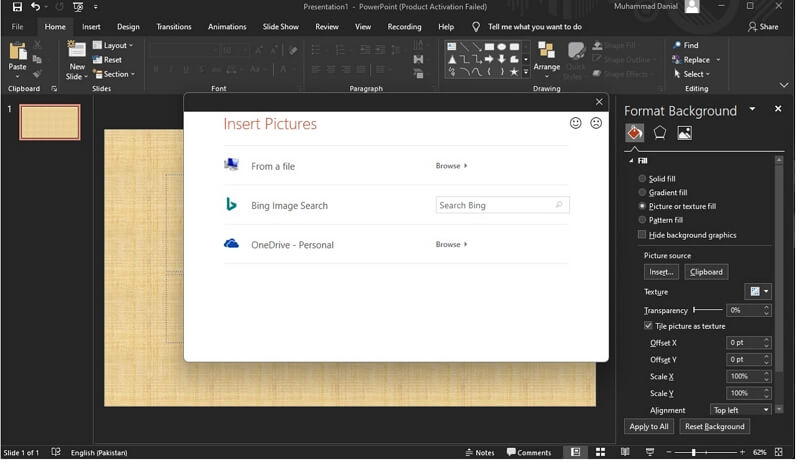Open the Fill tab icon in Format Background
This screenshot has height=464, width=800.
click(635, 133)
